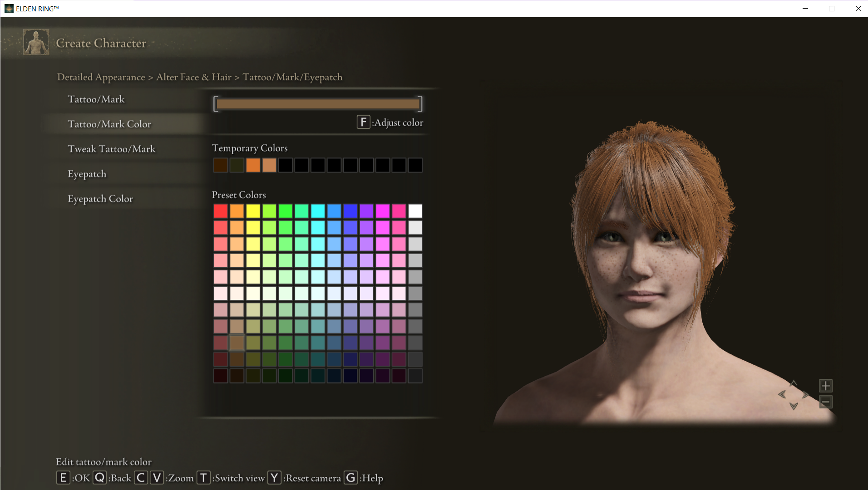Click the Edit tattoo/mark color hint text

click(104, 462)
